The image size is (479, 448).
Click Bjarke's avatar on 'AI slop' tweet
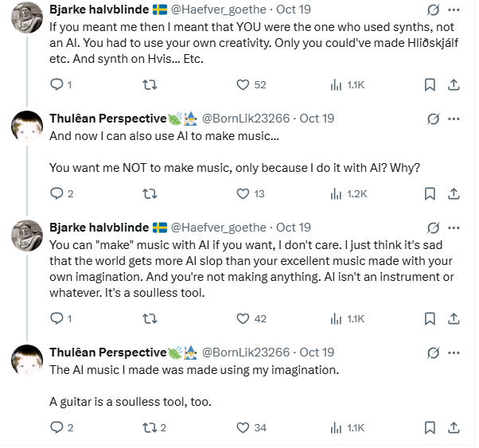[x=26, y=236]
